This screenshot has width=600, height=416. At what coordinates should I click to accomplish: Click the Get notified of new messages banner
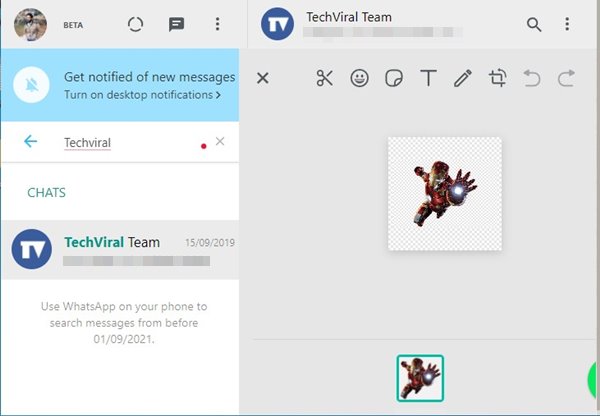(x=120, y=85)
